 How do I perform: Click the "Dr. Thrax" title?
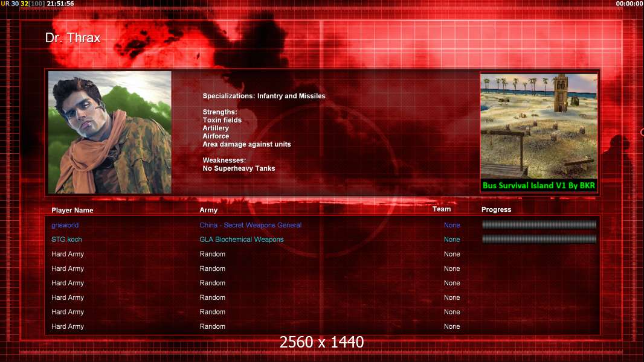click(x=72, y=38)
